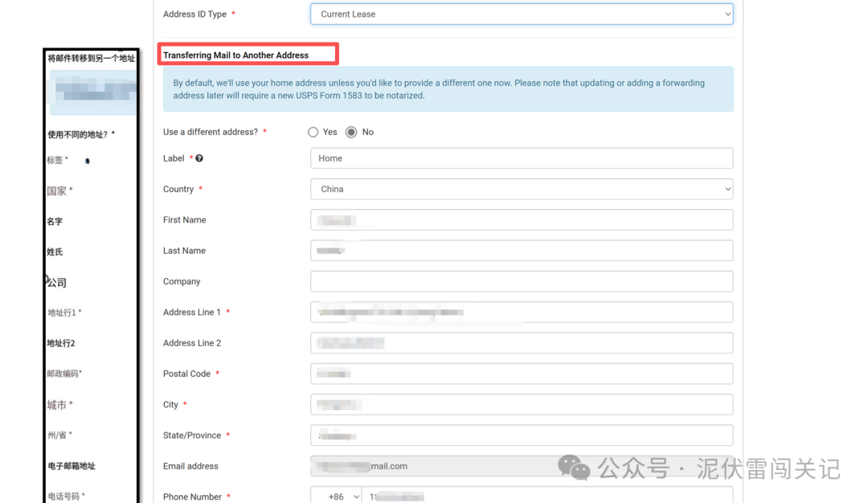Screen dimensions: 868x503
Task: Click the Chinese translation 公司
Action: [56, 283]
